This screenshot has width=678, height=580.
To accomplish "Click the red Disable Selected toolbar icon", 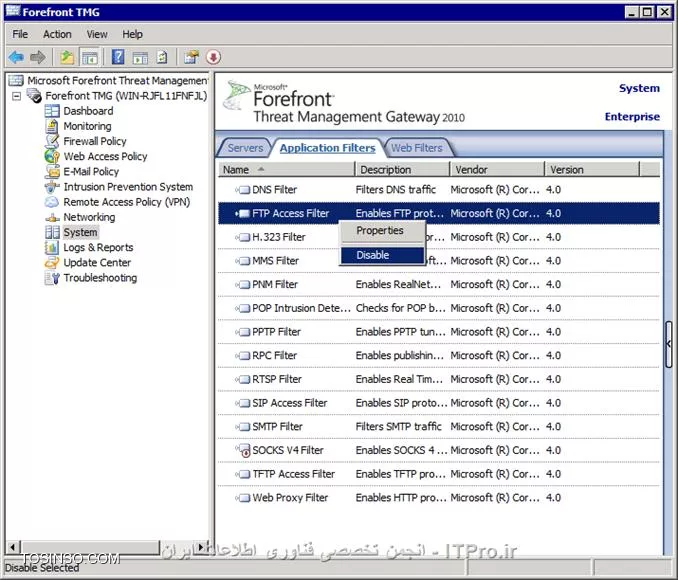I will 213,57.
